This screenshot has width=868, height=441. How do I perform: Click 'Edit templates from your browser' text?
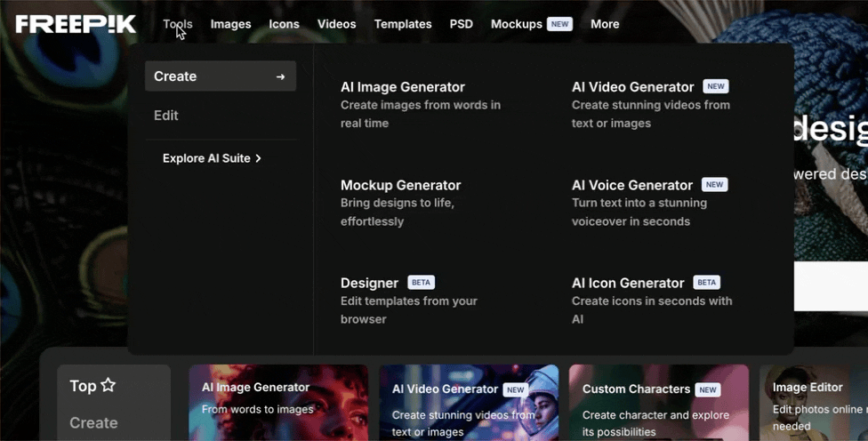pos(409,310)
